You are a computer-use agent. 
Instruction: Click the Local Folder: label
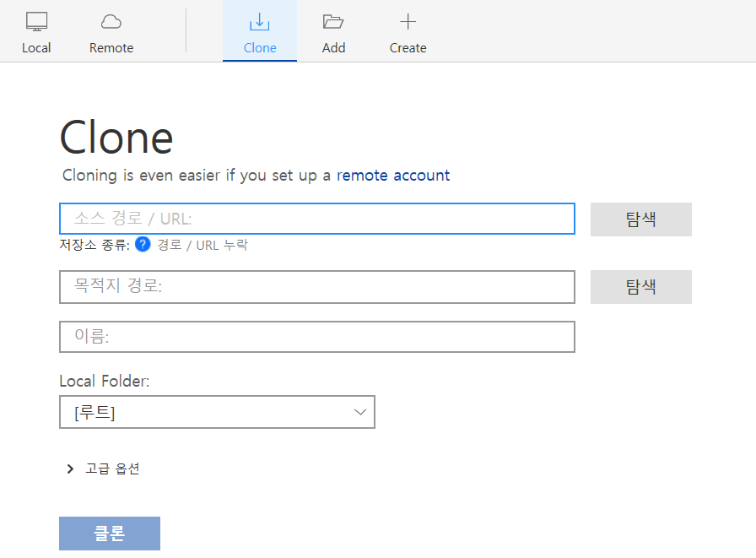pos(105,381)
